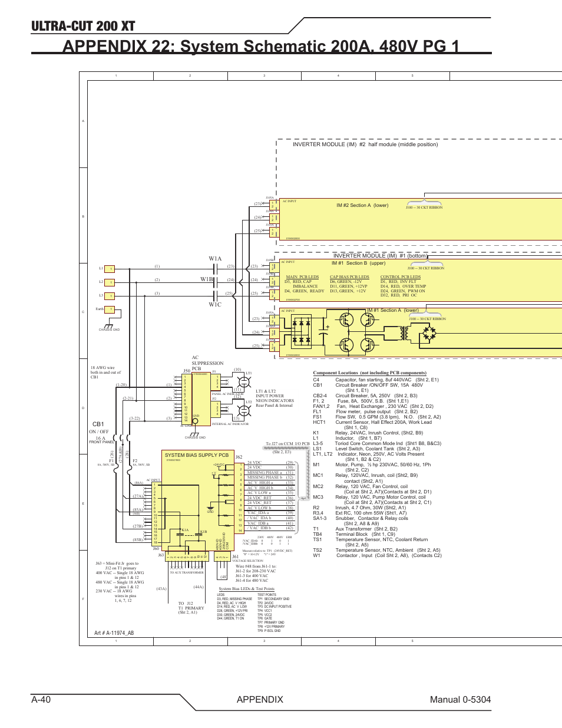Click the To J27 on CCM I/O PCB note
Viewport: 562px width, 728px height.
[287, 444]
